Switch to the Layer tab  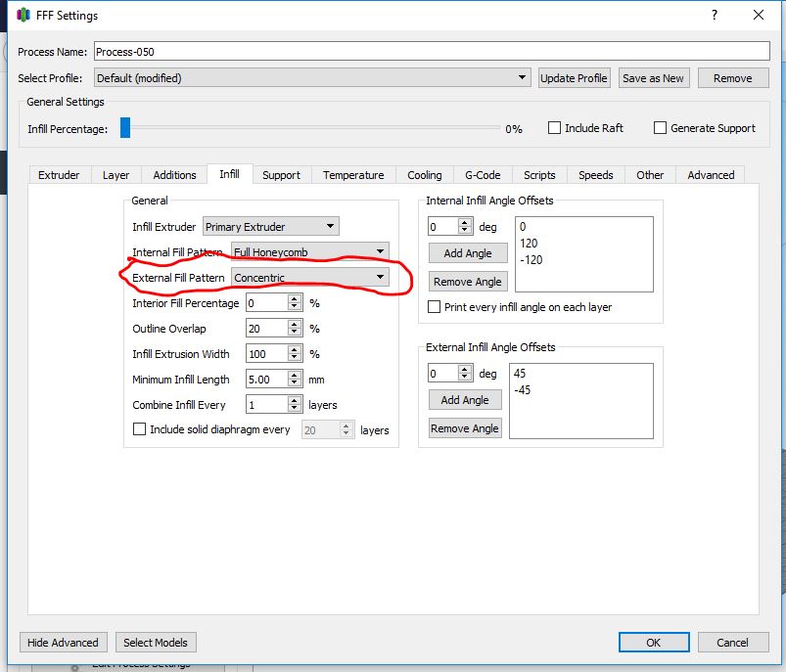click(x=116, y=175)
